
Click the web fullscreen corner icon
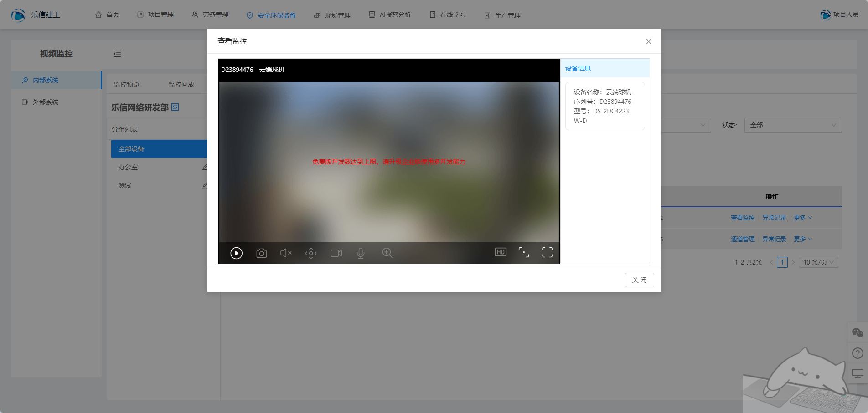(x=524, y=252)
